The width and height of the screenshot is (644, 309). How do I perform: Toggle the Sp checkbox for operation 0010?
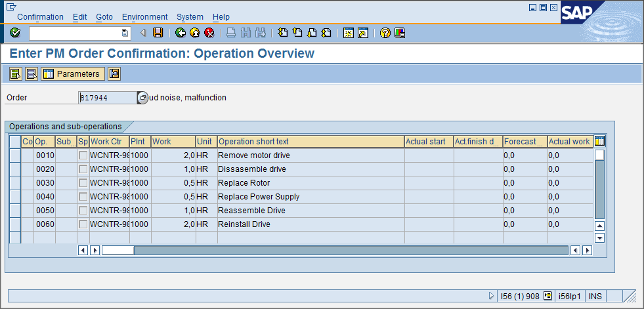tap(83, 155)
